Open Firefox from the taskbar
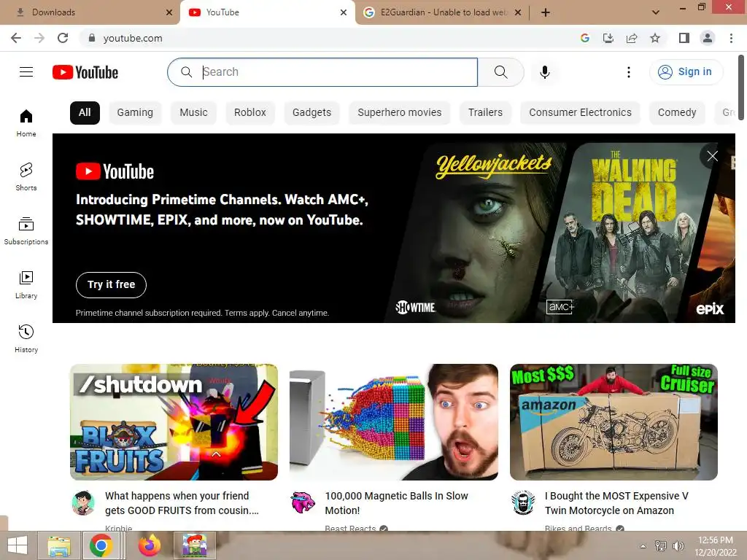This screenshot has width=747, height=560. 150,545
